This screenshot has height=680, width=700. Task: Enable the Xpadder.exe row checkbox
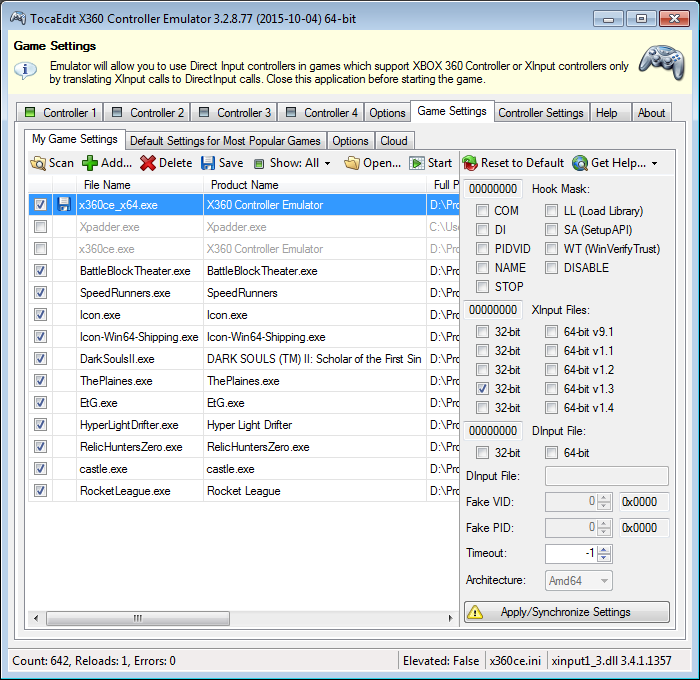40,227
